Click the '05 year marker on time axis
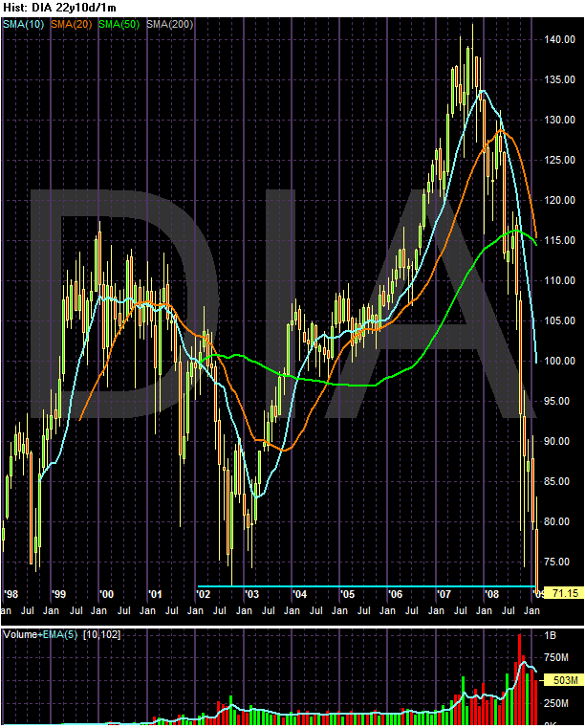Screen dimensions: 585x728 click(348, 594)
